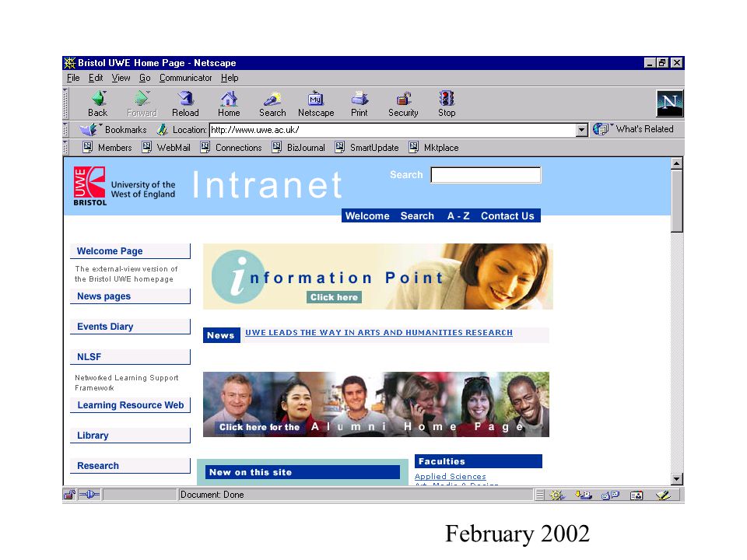Open Newsgroups component bar icon

(610, 495)
